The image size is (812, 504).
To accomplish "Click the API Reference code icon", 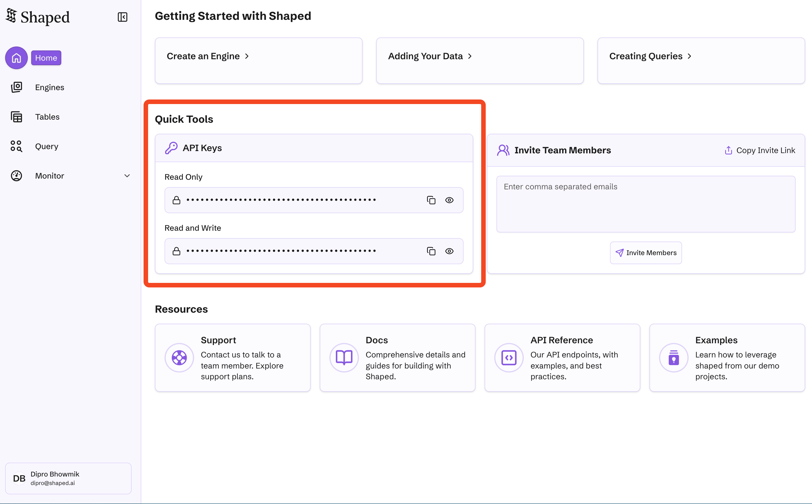I will (x=509, y=358).
